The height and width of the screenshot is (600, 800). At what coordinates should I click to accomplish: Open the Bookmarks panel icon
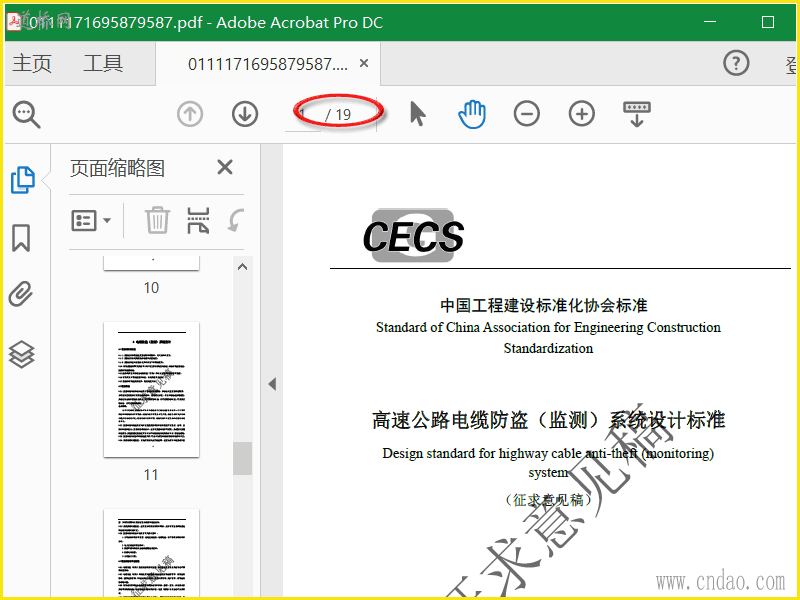click(x=21, y=238)
